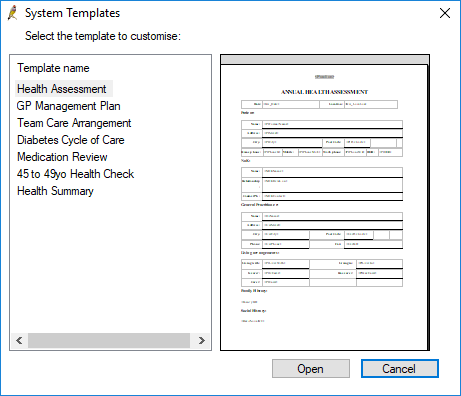The image size is (461, 396).
Task: Choose Team Care Arrangement in the list
Action: (x=74, y=123)
